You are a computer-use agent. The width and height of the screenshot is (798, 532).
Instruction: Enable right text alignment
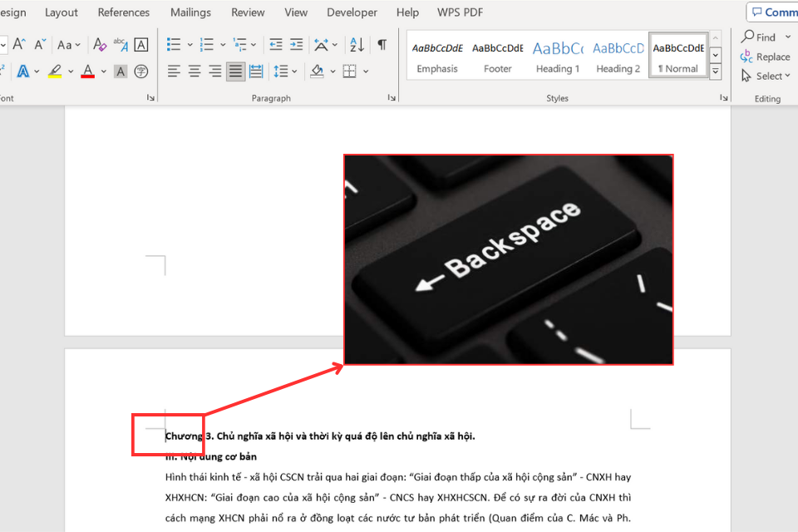coord(214,71)
